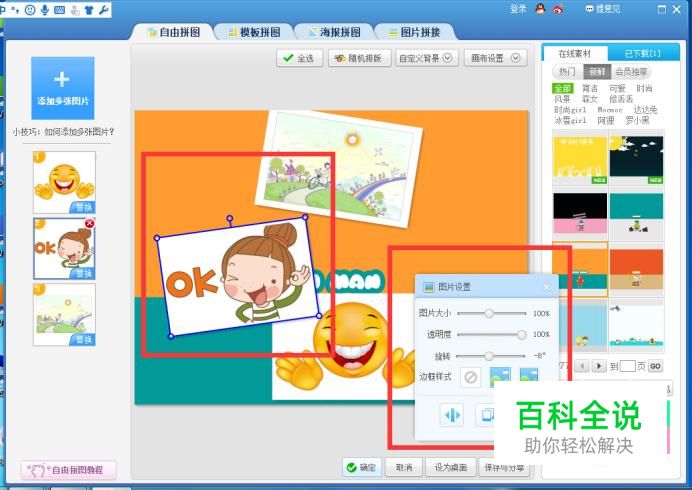Click the page number input field
The image size is (692, 490).
627,366
